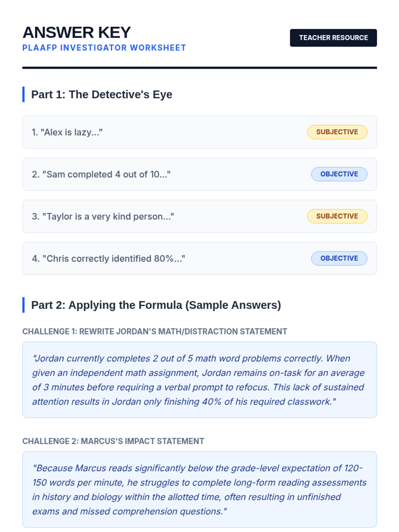Click the blue accent bar beside Part 1
399x532 pixels.
[x=23, y=94]
